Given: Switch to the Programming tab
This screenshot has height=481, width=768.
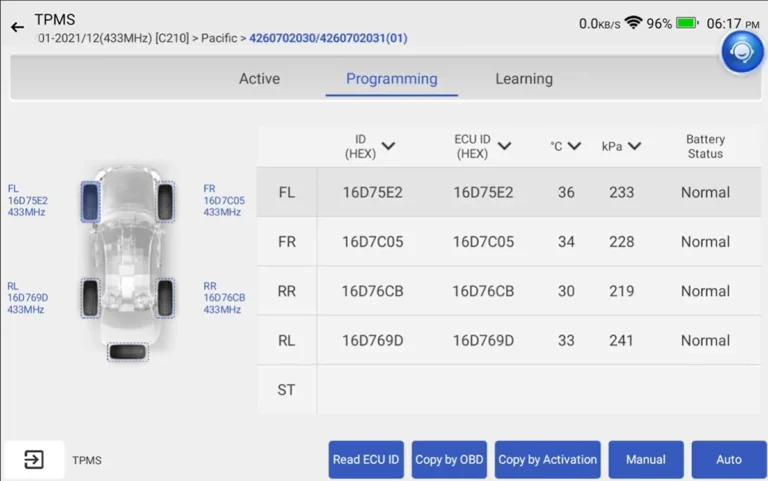Looking at the screenshot, I should pos(391,79).
